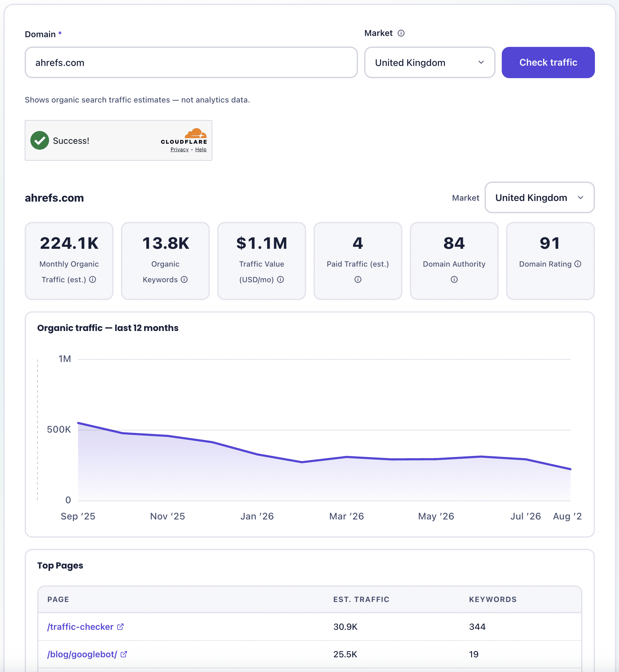The image size is (619, 672).
Task: Click the Cloudflare logo
Action: coord(184,136)
